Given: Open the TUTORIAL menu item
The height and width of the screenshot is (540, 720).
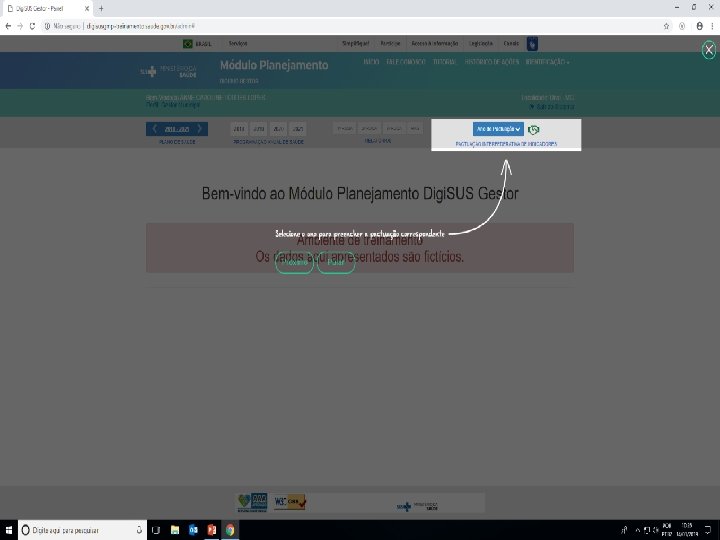Looking at the screenshot, I should pyautogui.click(x=444, y=62).
